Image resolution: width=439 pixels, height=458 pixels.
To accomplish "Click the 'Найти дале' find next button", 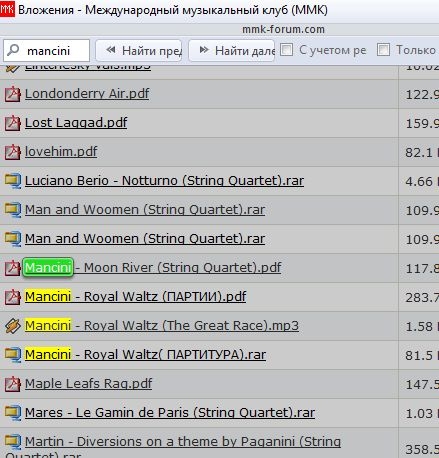I will click(x=232, y=51).
